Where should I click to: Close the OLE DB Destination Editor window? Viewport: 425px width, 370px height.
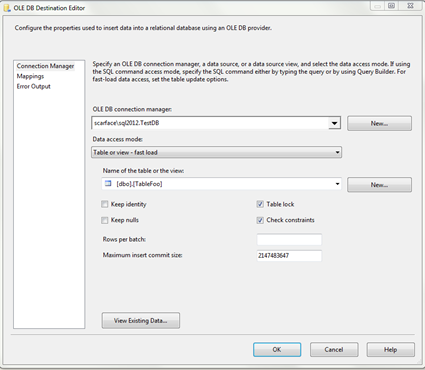click(x=411, y=6)
